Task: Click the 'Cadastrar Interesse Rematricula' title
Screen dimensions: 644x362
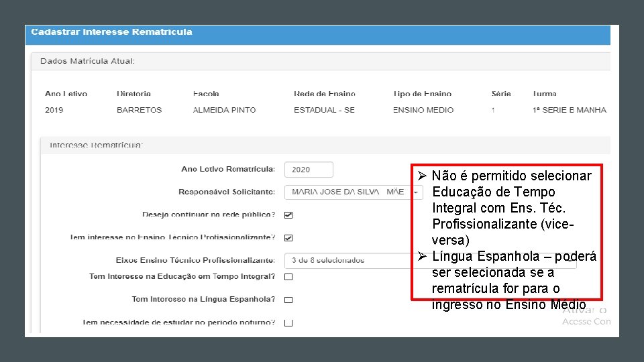Action: [111, 32]
